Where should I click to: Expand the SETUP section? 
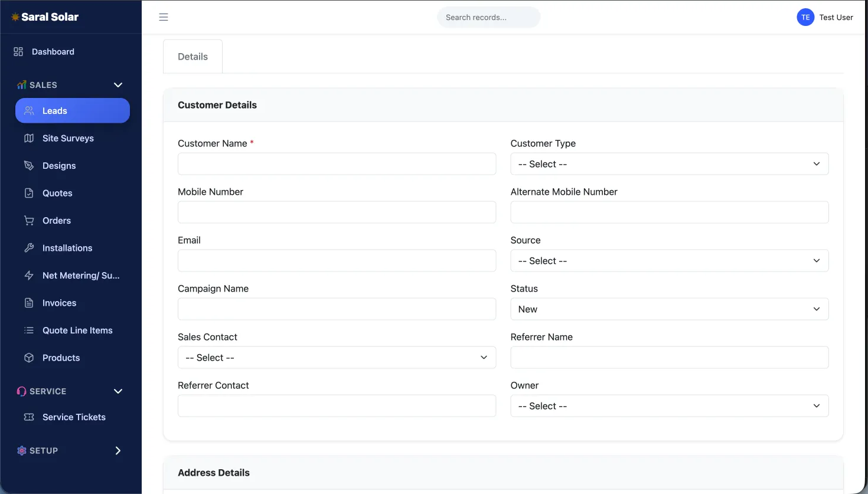pyautogui.click(x=118, y=450)
